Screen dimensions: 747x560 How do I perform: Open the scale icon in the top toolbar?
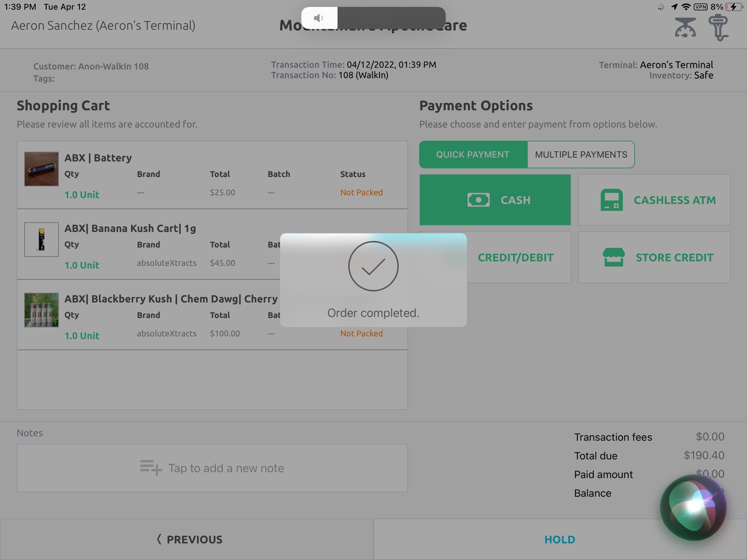click(685, 27)
